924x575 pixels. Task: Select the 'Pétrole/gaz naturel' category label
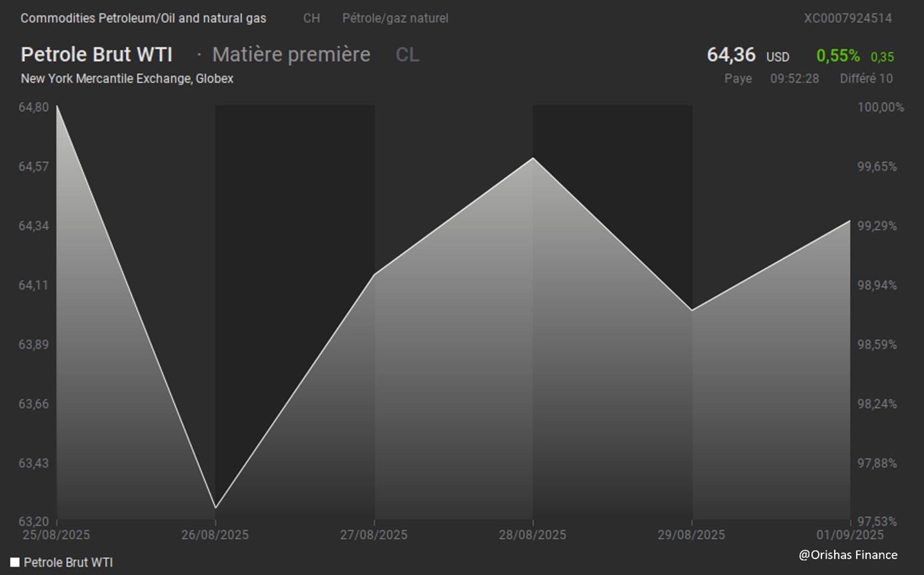coord(395,18)
